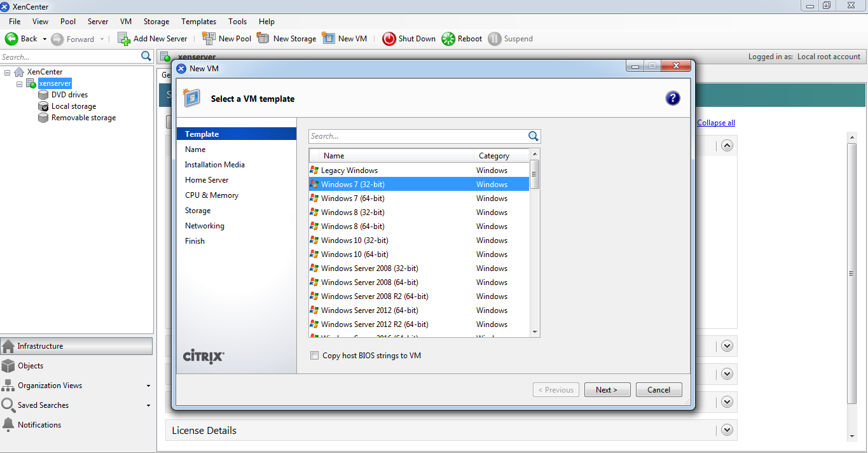Select the Windows Server 2012 (64-bit) template
868x453 pixels.
(x=419, y=310)
